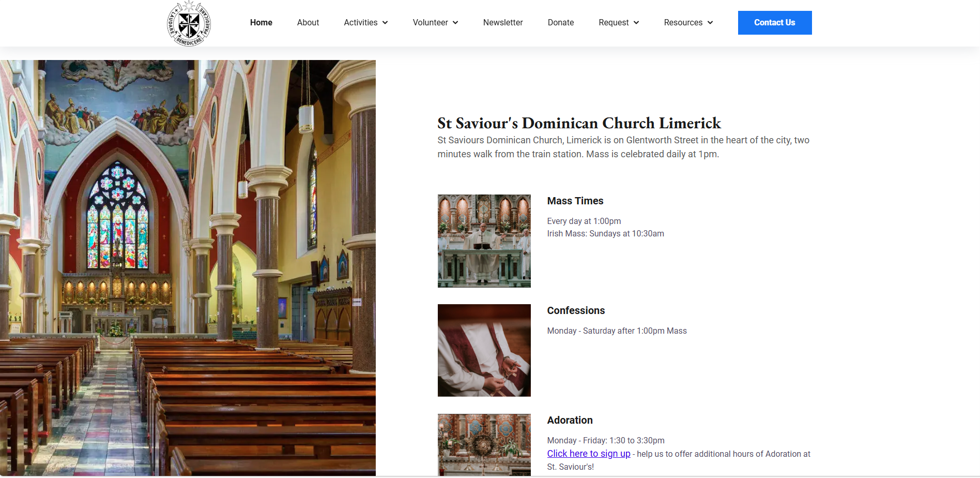Expand the Activities dropdown chevron
980x478 pixels.
(x=385, y=23)
